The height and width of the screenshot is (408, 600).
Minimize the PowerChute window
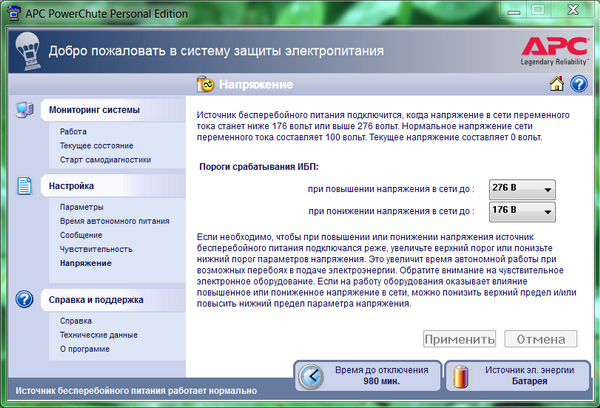(x=514, y=10)
